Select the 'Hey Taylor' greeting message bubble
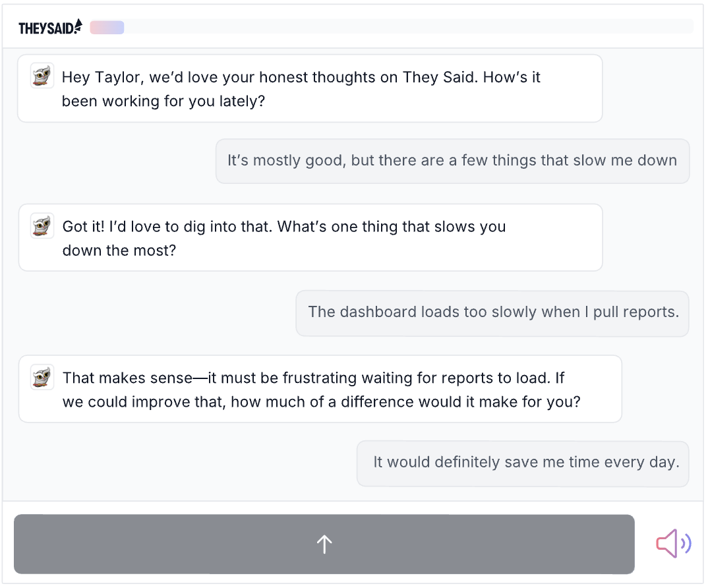 (x=310, y=88)
